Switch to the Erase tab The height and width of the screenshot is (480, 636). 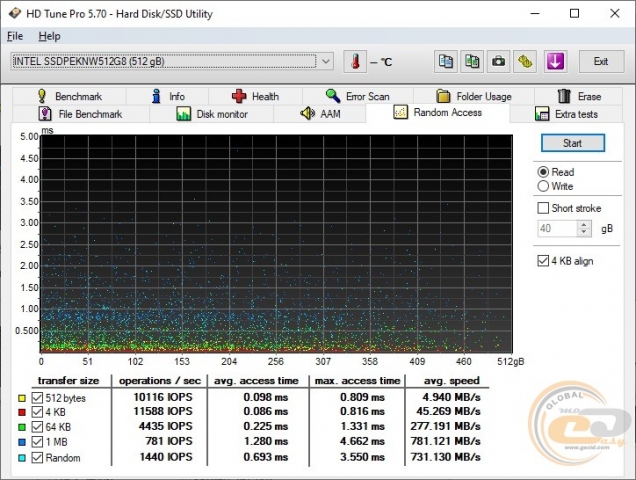click(x=578, y=97)
